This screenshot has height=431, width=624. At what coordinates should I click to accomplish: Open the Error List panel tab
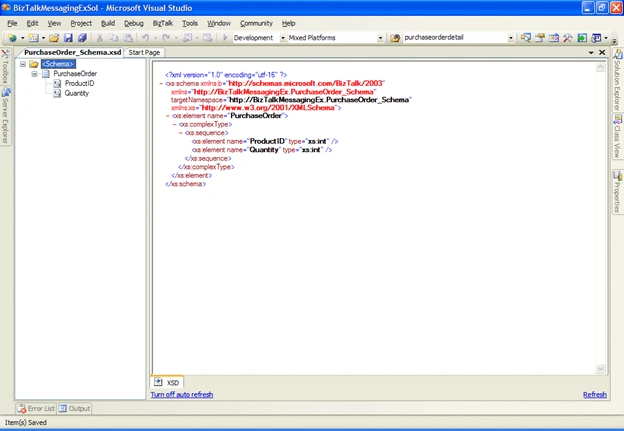[36, 409]
